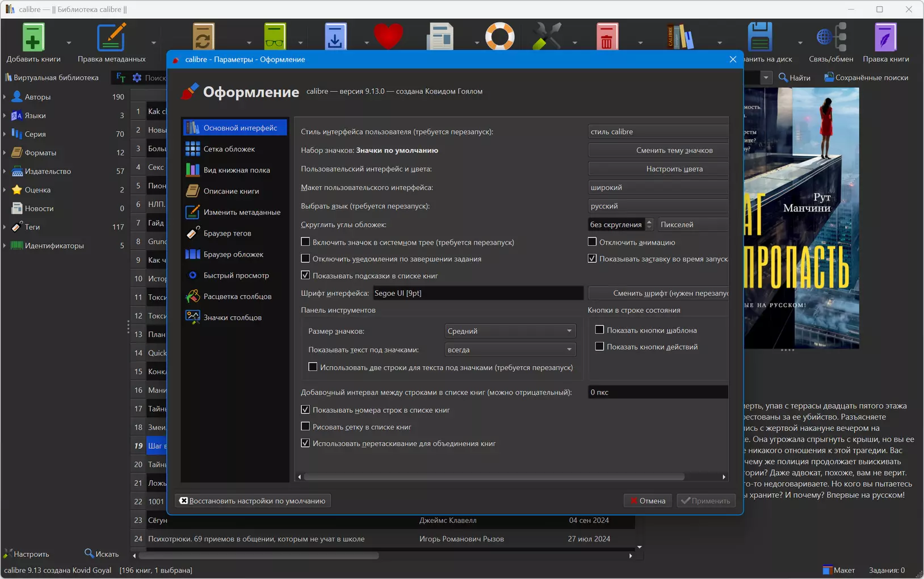Screen dimensions: 924x579
Task: Enable Рисовать сетку в списке книг
Action: tap(305, 426)
